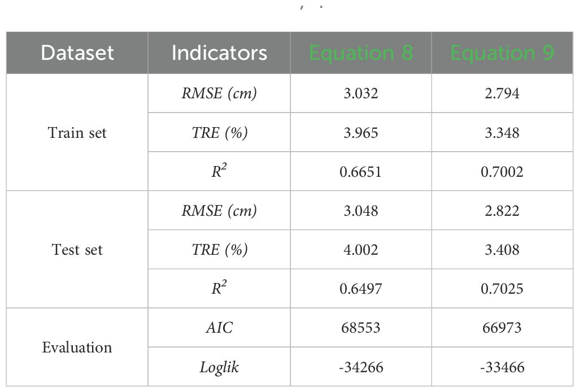Select the 4.002 TRE value
Viewport: 579px width, 392px height.
[361, 250]
